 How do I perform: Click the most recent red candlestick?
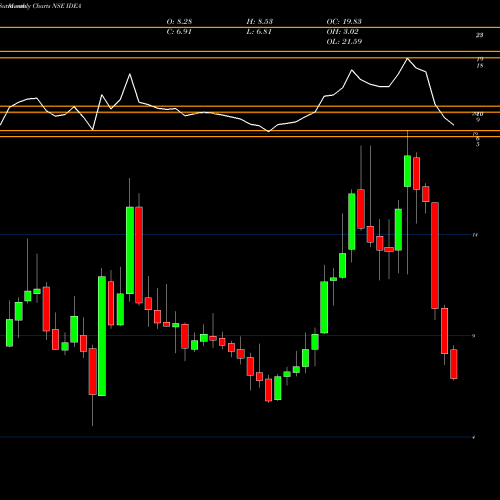click(454, 364)
